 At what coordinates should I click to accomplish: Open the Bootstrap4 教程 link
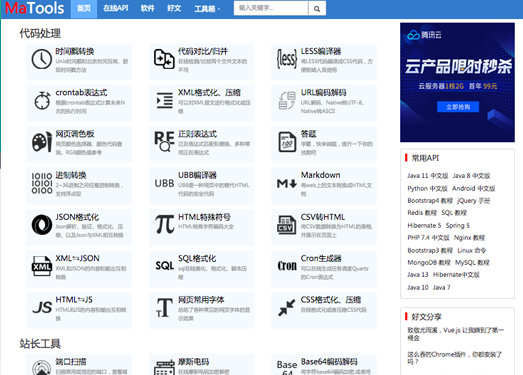(x=430, y=201)
